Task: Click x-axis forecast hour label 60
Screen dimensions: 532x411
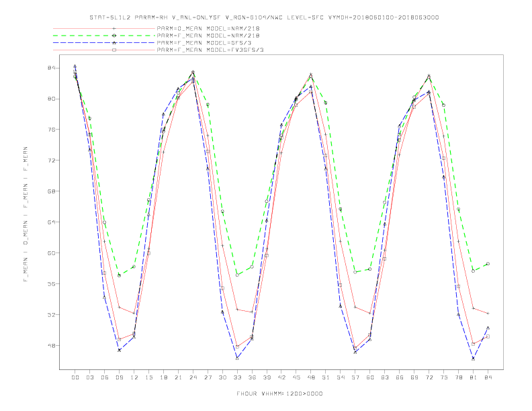Action: coord(370,377)
